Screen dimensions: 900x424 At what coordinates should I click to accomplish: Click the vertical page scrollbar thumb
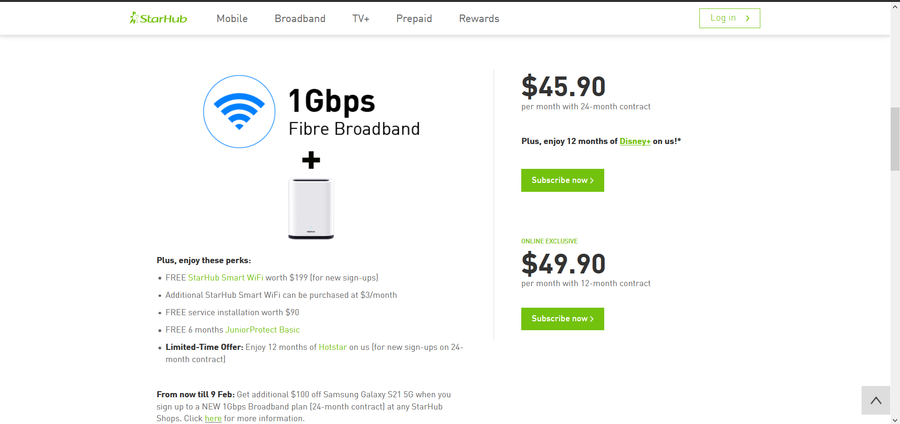click(x=895, y=138)
